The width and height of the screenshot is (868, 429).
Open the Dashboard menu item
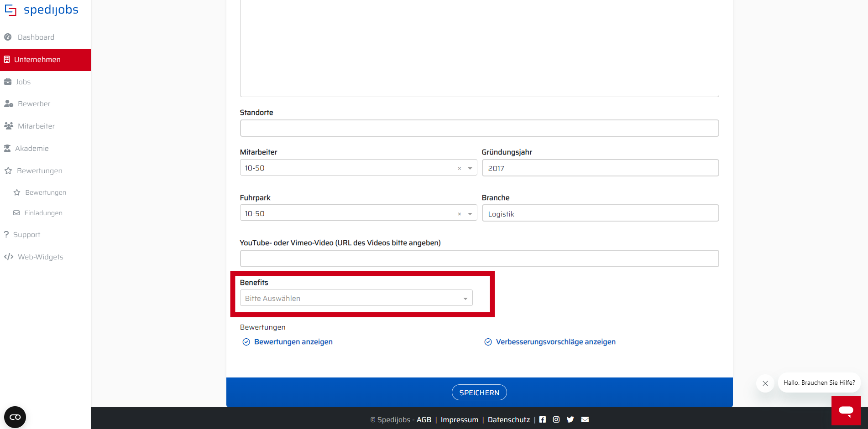[x=36, y=37]
